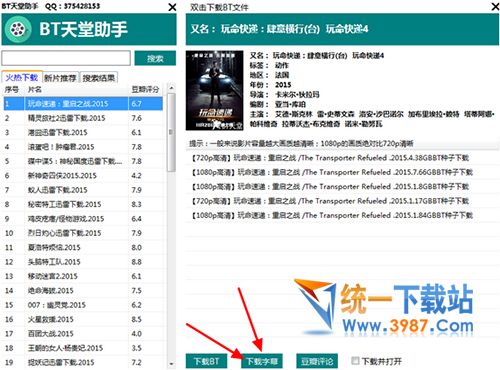The image size is (500, 370).
Task: Select row 新神奇四侠2015.2015
Action: point(83,175)
